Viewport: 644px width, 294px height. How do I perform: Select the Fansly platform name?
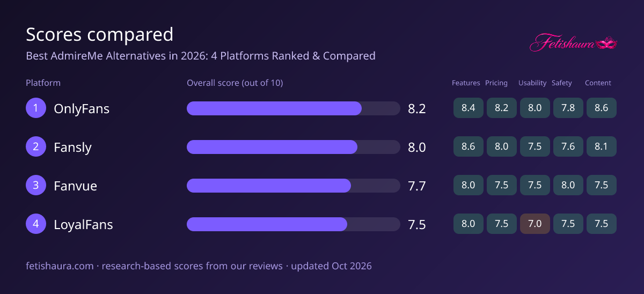(72, 148)
